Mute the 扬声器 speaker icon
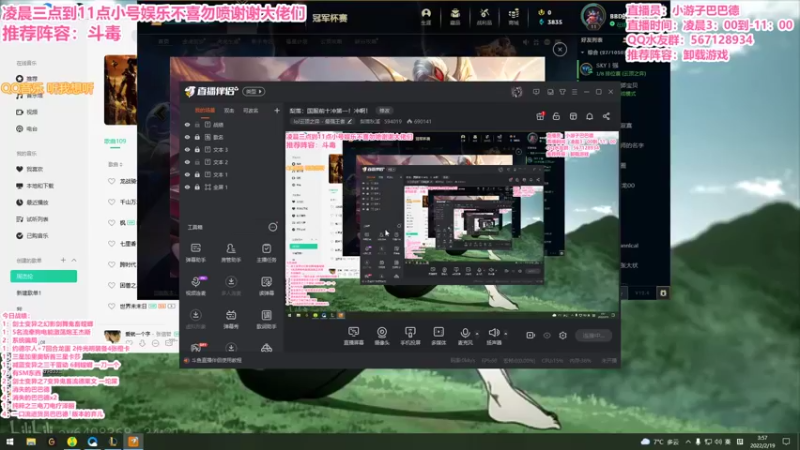Screen dimensions: 800x450 tap(493, 333)
